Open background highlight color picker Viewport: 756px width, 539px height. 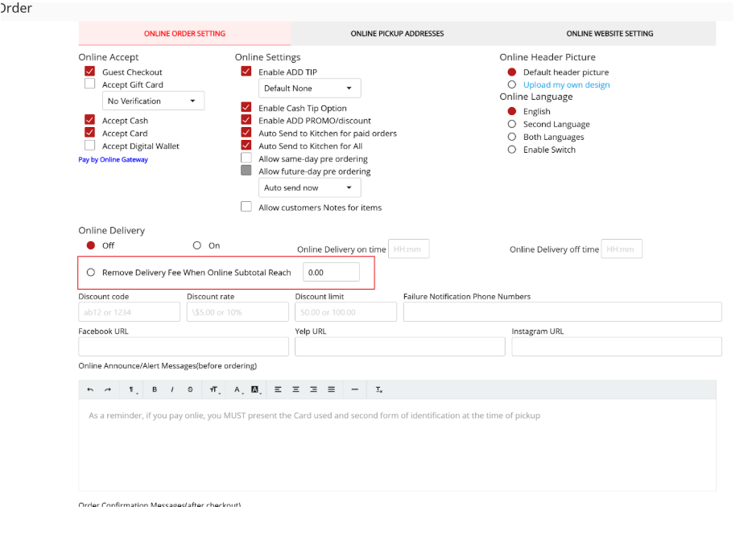coord(255,389)
